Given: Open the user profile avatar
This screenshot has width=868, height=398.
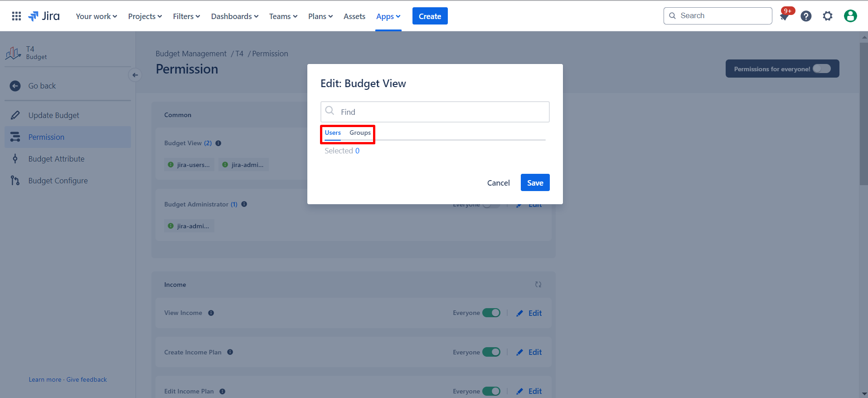Looking at the screenshot, I should 850,16.
